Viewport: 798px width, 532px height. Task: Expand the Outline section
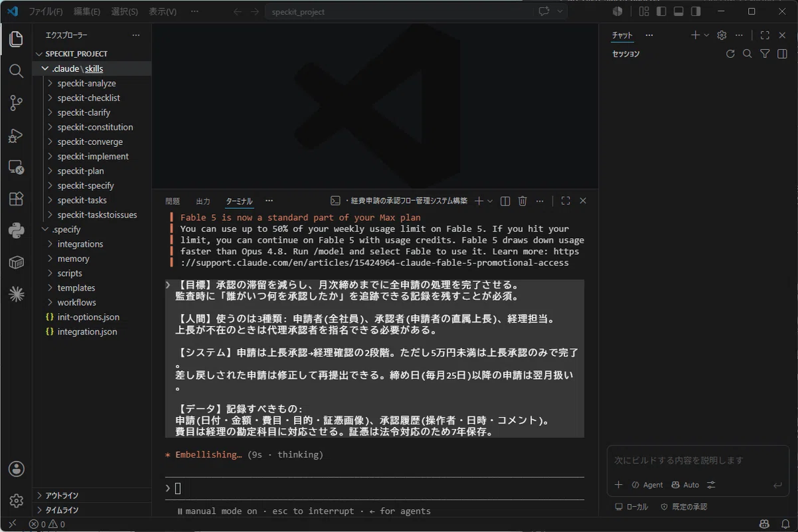click(92, 495)
